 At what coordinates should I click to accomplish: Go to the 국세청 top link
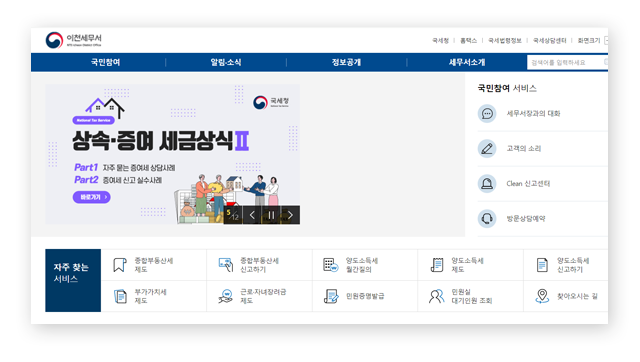pyautogui.click(x=440, y=40)
